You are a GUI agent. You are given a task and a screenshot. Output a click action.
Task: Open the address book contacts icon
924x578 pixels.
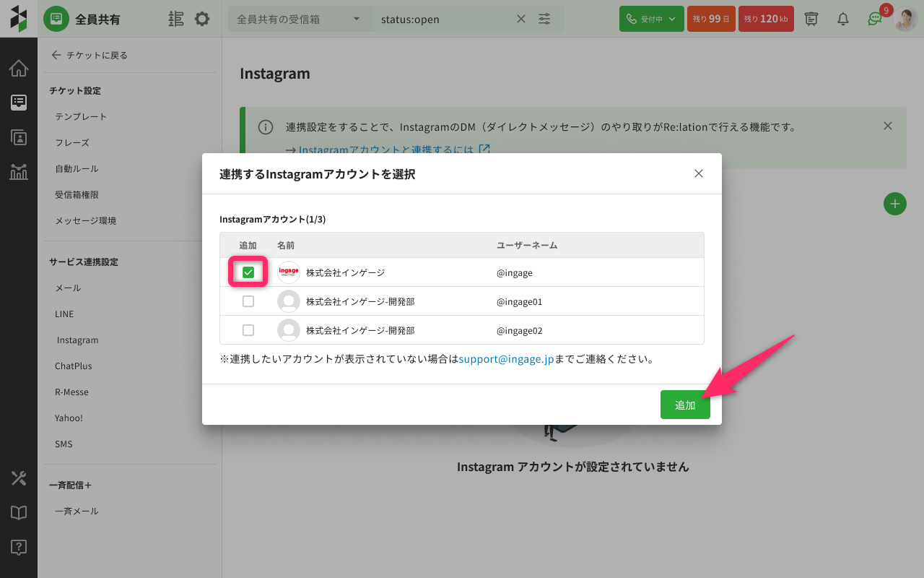19,137
